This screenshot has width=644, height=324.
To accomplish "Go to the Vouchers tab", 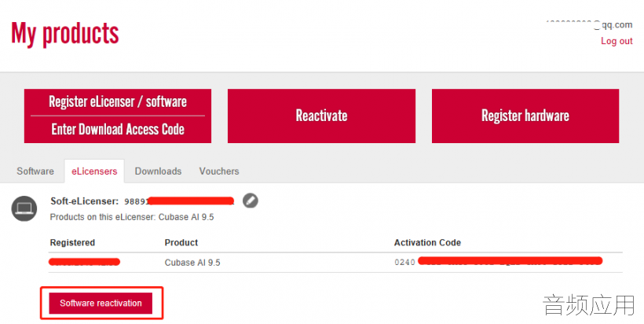I will [219, 171].
